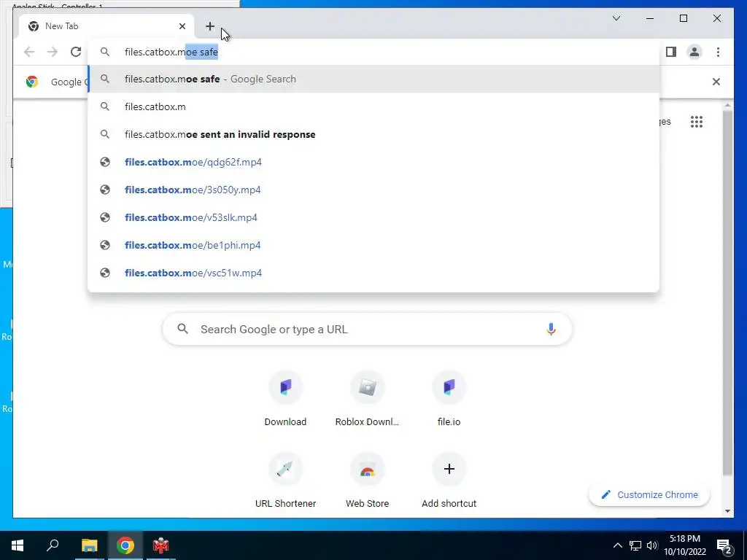Click the Search Google or type a URL box
Viewport: 747px width, 560px height.
[x=368, y=329]
